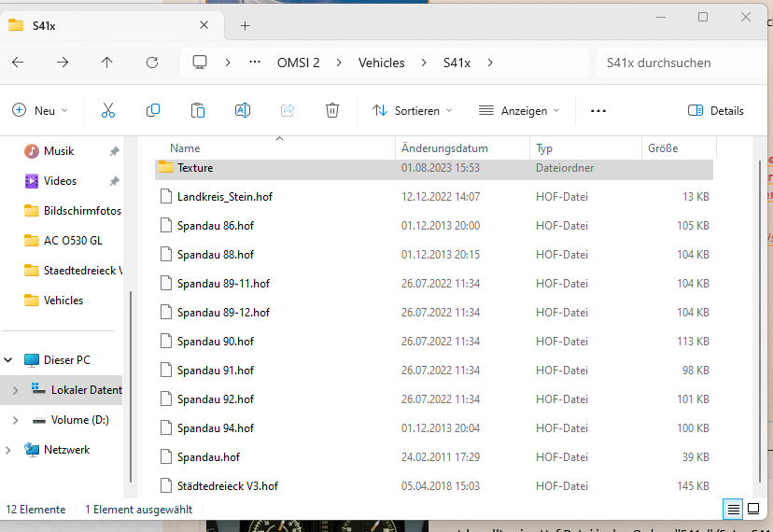Click the Vehicles breadcrumb segment
Screen dimensions: 773x532
pyautogui.click(x=382, y=63)
